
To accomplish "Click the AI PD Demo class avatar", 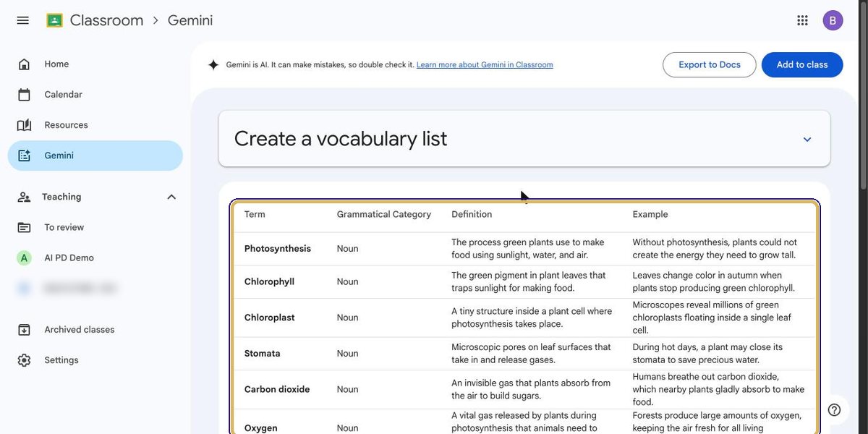I will (x=24, y=258).
